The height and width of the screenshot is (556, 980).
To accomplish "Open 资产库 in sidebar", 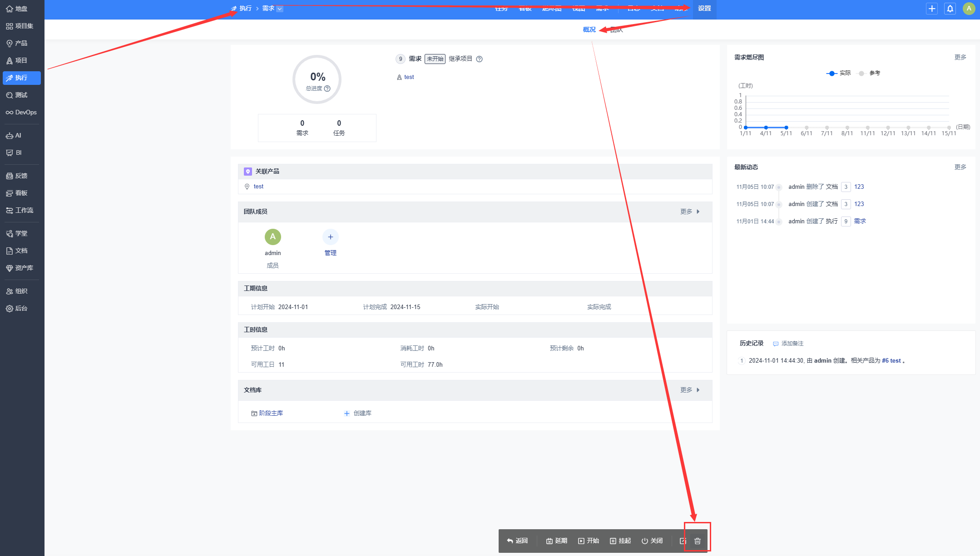I will pyautogui.click(x=20, y=268).
